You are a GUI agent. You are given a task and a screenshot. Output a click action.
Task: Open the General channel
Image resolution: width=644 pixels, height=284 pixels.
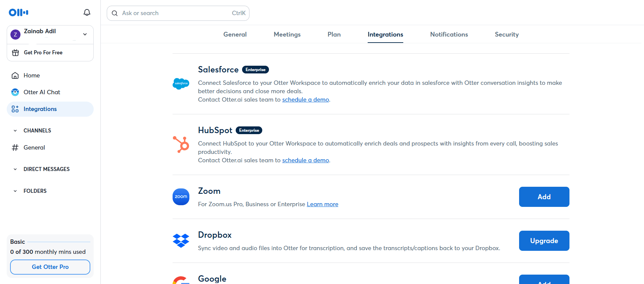point(34,148)
